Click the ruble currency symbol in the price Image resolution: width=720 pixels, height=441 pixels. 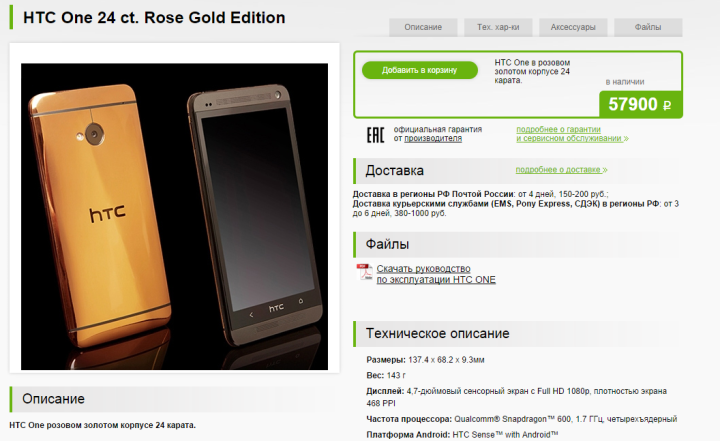click(667, 105)
